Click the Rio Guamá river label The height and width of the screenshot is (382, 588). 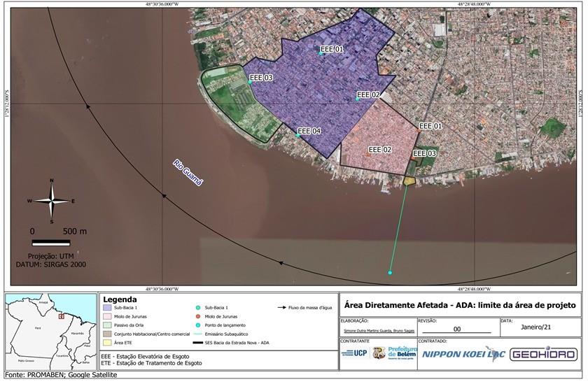(x=187, y=172)
